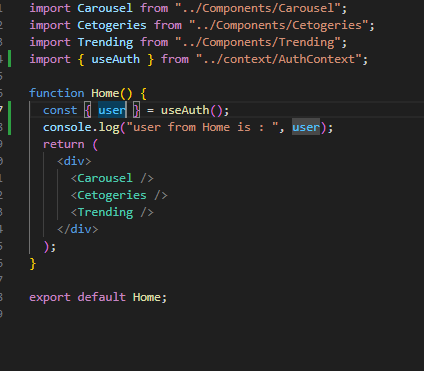
Task: Click useAuth inside the import braces
Action: (115, 59)
